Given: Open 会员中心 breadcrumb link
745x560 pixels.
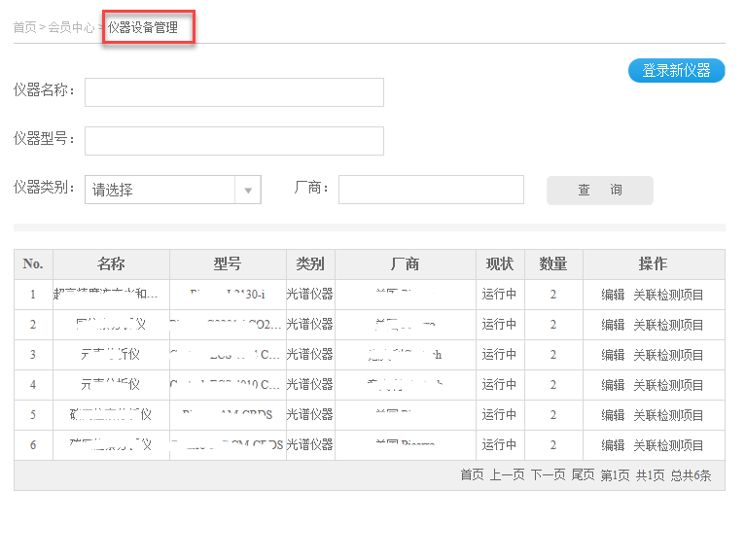Looking at the screenshot, I should coord(71,27).
